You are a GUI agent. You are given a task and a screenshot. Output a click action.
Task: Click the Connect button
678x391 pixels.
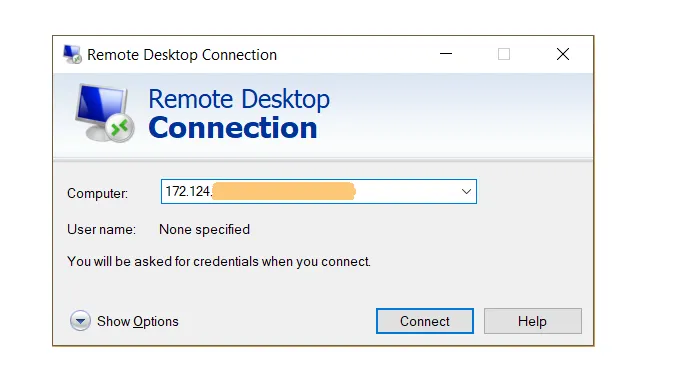(x=425, y=321)
